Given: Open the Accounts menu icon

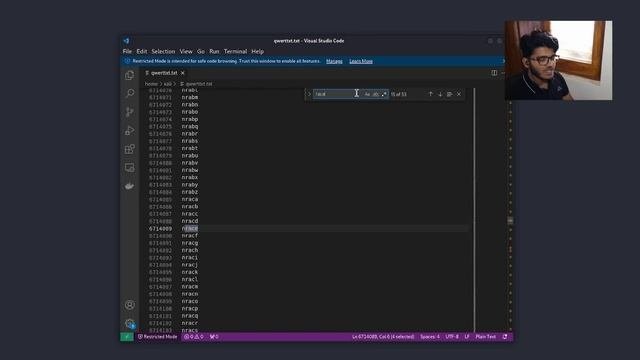Looking at the screenshot, I should point(129,305).
